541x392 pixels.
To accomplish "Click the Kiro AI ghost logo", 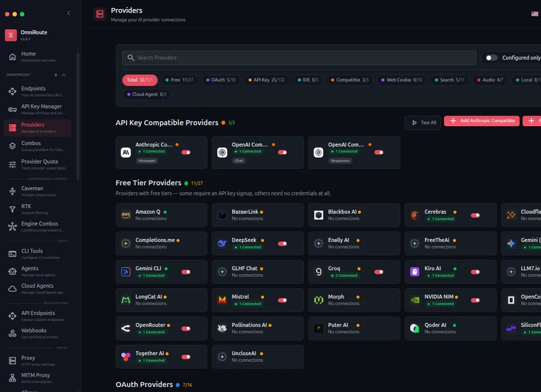I will (x=415, y=272).
